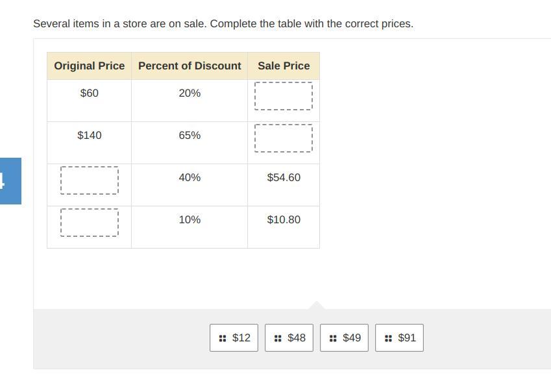Click the instruction text about store items on sale

click(223, 24)
